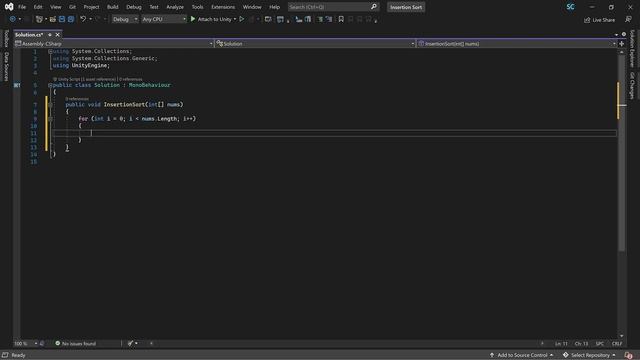This screenshot has height=360, width=640.
Task: Click the search magnifier icon
Action: (x=374, y=7)
